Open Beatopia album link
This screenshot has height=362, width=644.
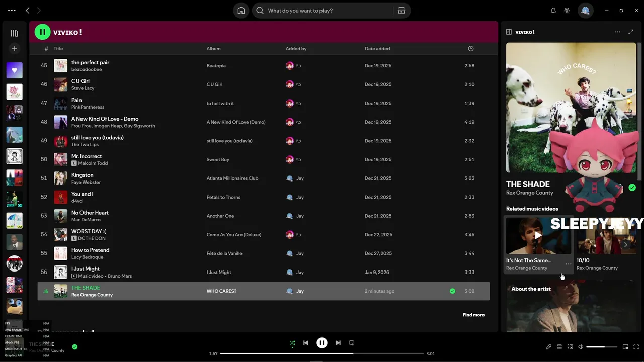point(216,66)
